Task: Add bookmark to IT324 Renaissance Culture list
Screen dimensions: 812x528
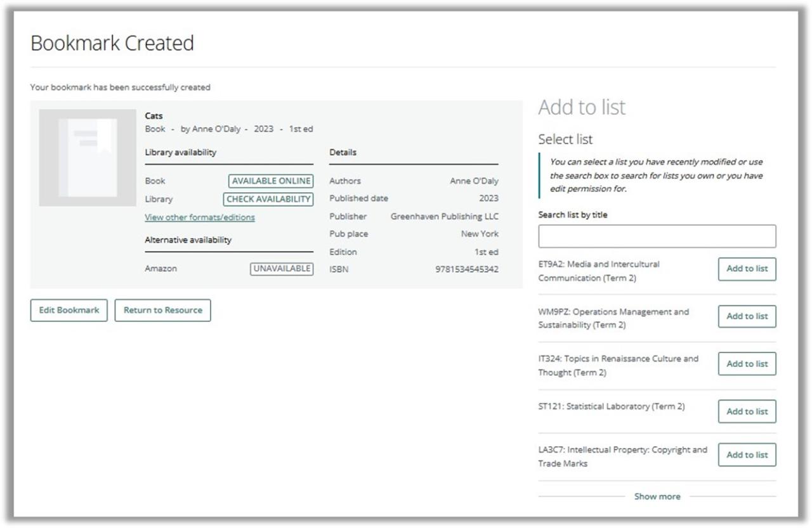Action: coord(747,363)
